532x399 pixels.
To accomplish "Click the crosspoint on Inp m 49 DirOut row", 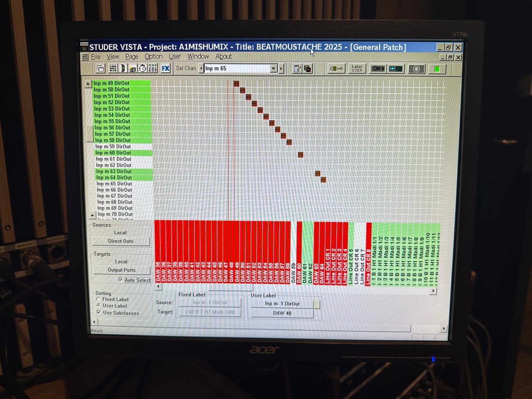I will point(236,84).
